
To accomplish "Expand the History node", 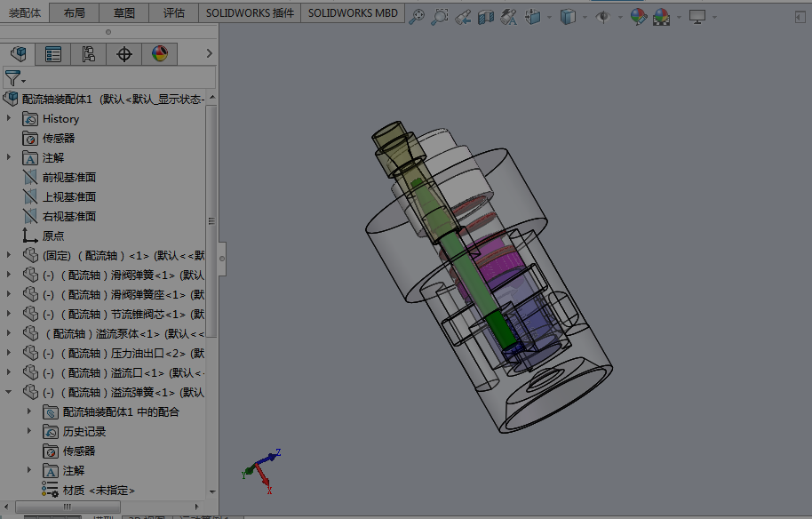I will tap(8, 118).
